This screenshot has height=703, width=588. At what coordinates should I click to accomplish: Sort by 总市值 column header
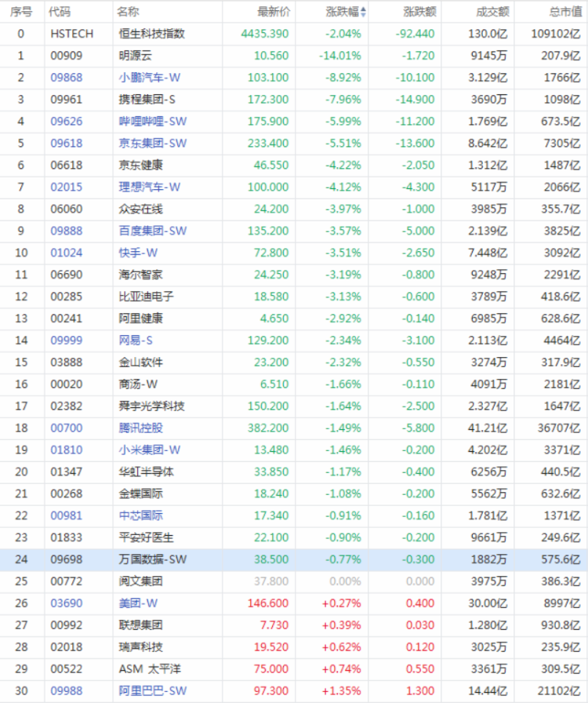click(565, 12)
